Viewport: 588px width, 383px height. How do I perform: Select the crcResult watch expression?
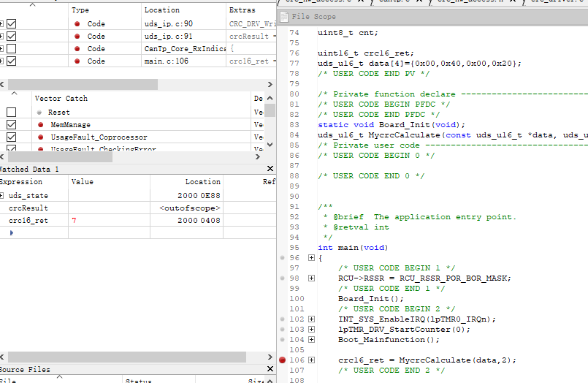(x=28, y=208)
